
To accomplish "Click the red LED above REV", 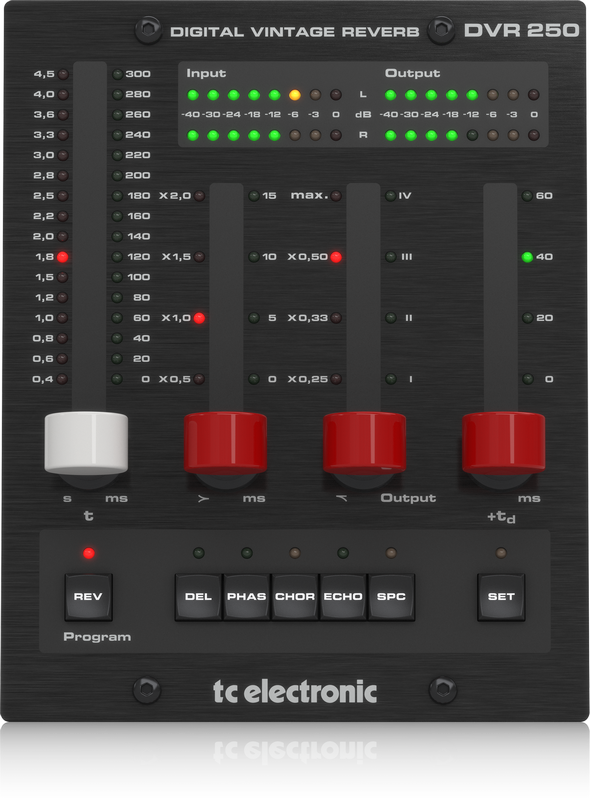I will pyautogui.click(x=89, y=553).
